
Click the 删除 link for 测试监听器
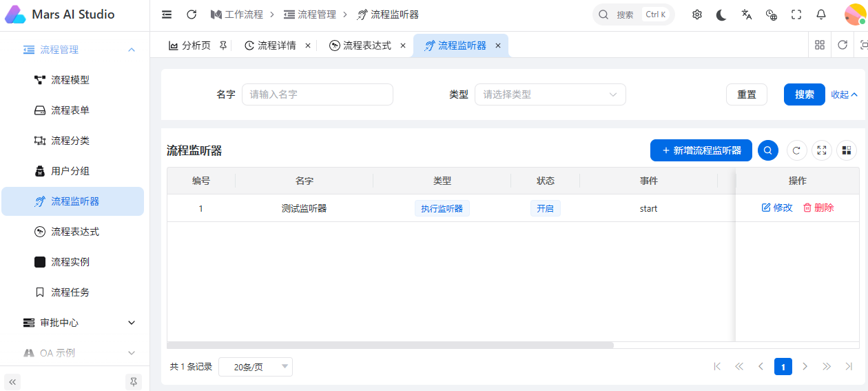coord(818,208)
